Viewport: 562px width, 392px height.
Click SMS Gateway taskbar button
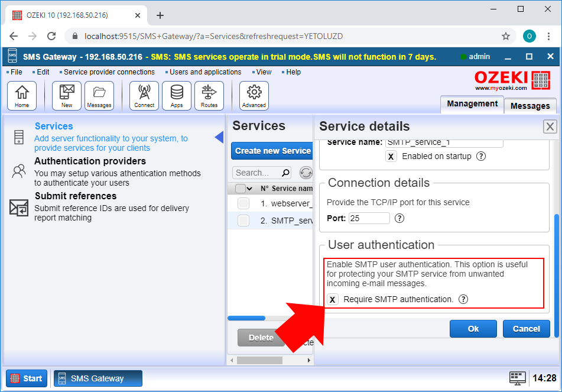click(x=98, y=378)
